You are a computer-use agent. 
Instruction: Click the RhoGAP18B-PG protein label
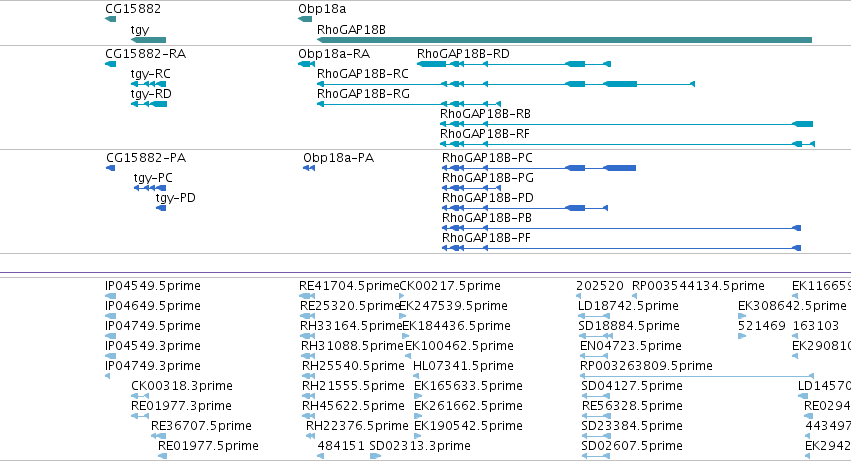pyautogui.click(x=487, y=178)
